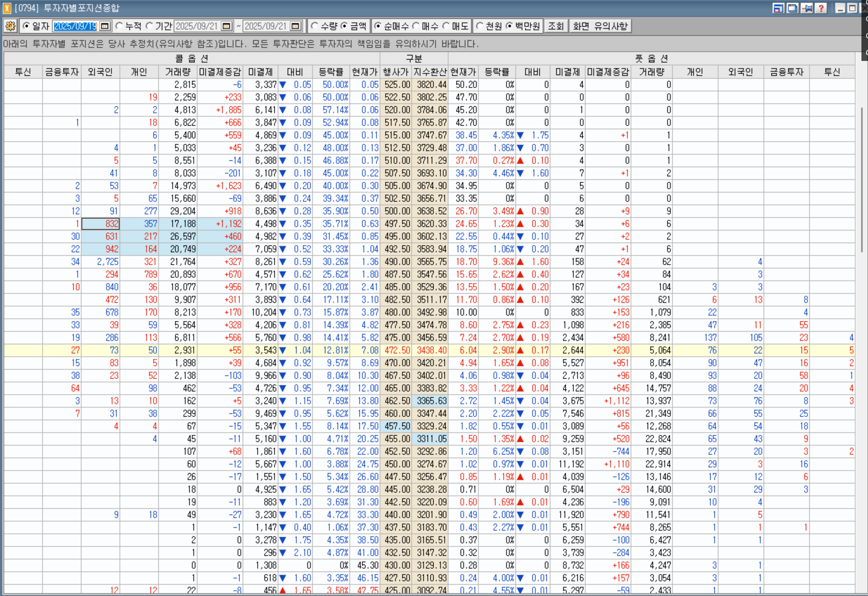Click the first window layout icon in title bar

point(778,8)
